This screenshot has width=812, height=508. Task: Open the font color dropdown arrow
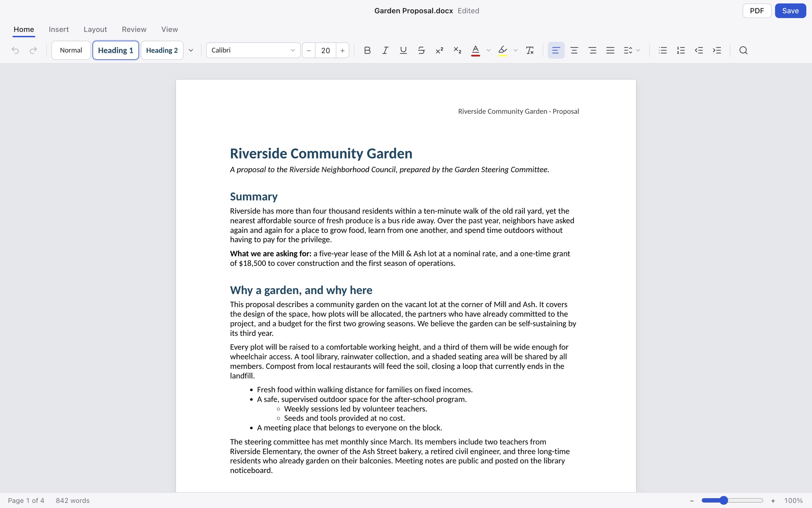[x=488, y=50]
